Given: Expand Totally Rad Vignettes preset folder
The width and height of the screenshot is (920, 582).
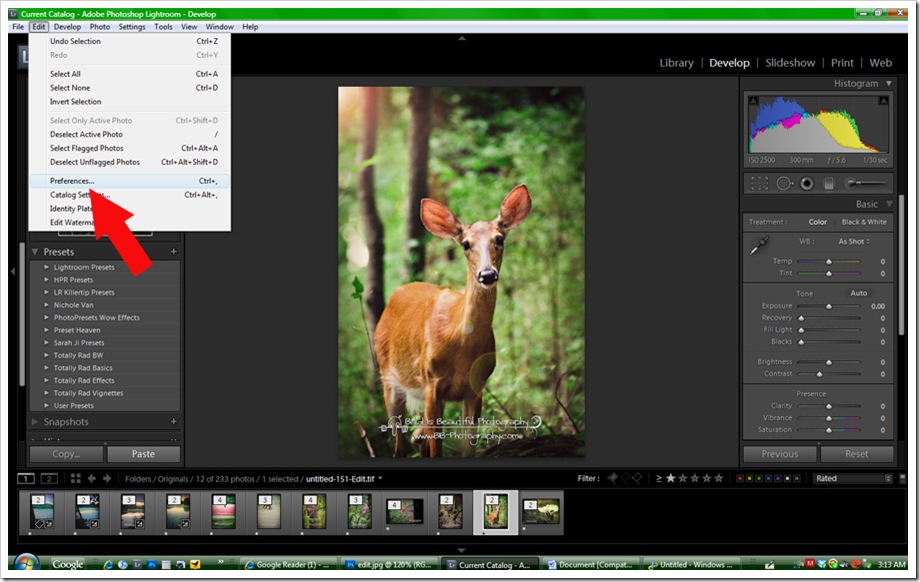Looking at the screenshot, I should [x=46, y=393].
